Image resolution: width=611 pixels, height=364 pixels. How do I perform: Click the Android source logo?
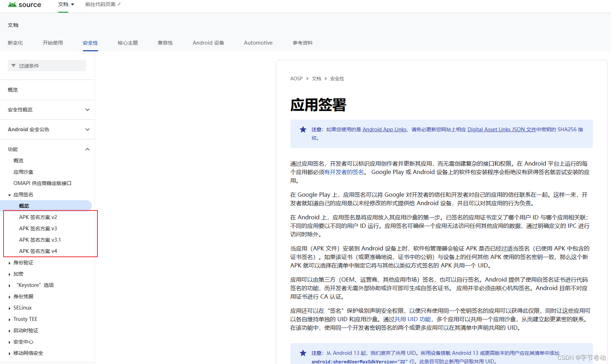point(24,5)
